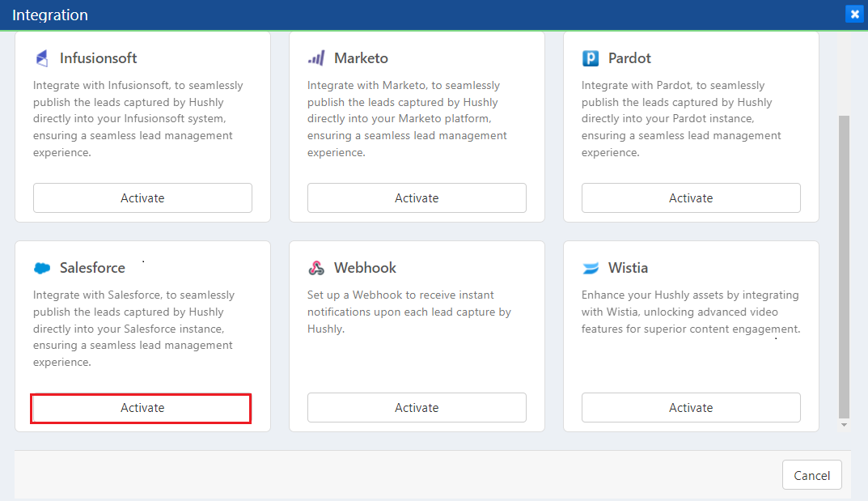The height and width of the screenshot is (501, 868).
Task: Click the Integration dialog header title
Action: pyautogui.click(x=50, y=15)
